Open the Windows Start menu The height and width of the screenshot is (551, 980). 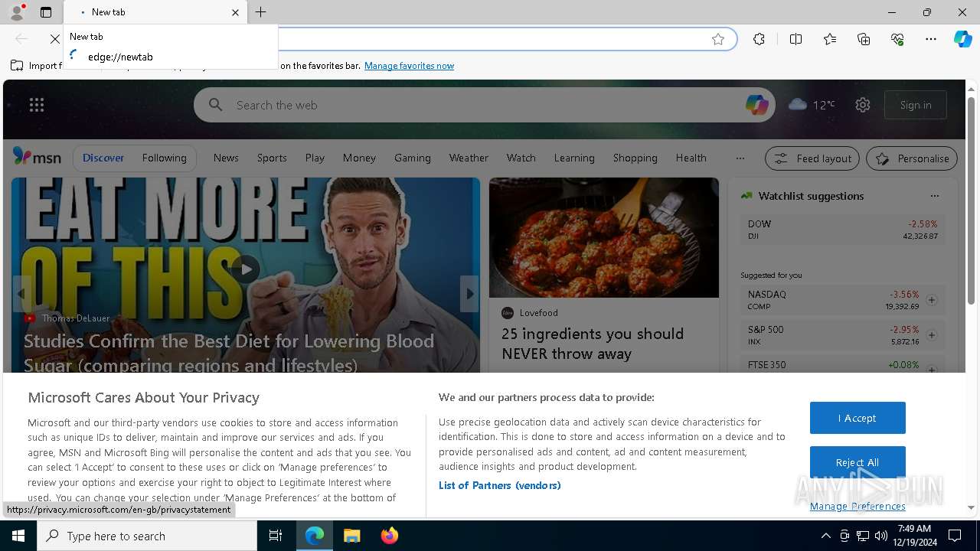[x=18, y=536]
